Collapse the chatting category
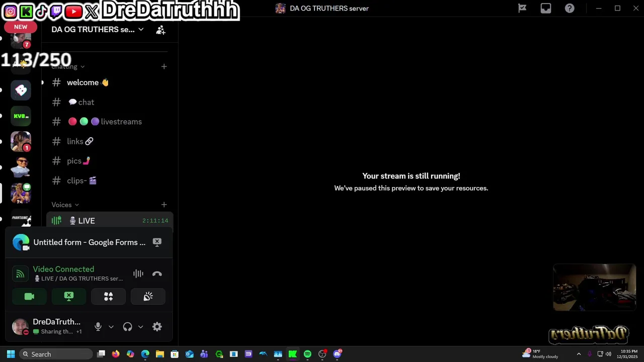The width and height of the screenshot is (644, 362). click(68, 66)
